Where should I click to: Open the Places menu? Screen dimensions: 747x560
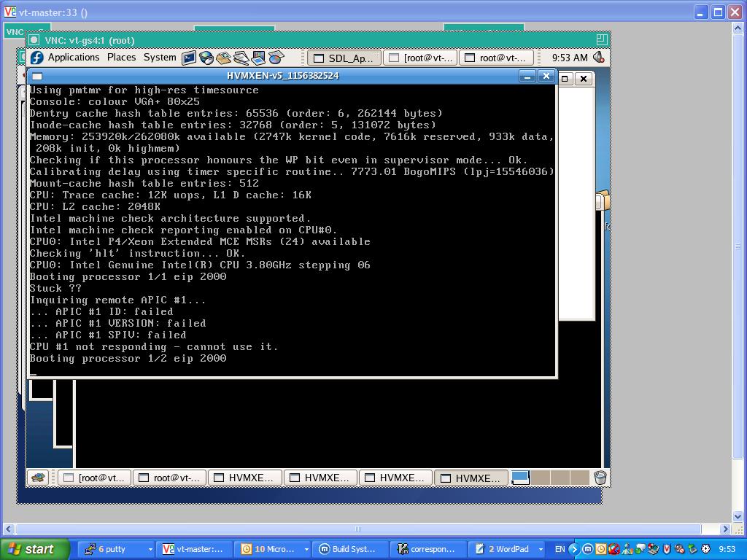(121, 58)
